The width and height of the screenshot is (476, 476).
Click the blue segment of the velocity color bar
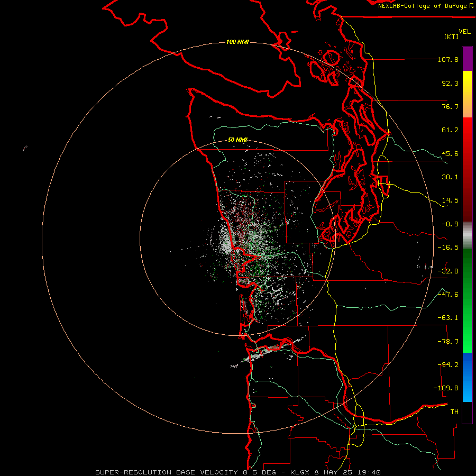467,377
